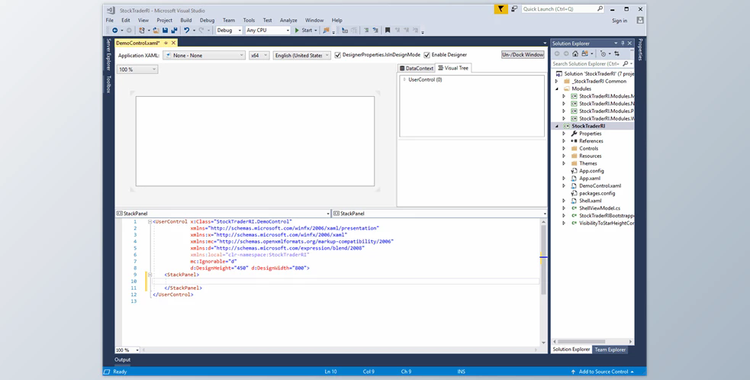This screenshot has width=750, height=380.
Task: Switch to the DataContext tab
Action: (416, 68)
